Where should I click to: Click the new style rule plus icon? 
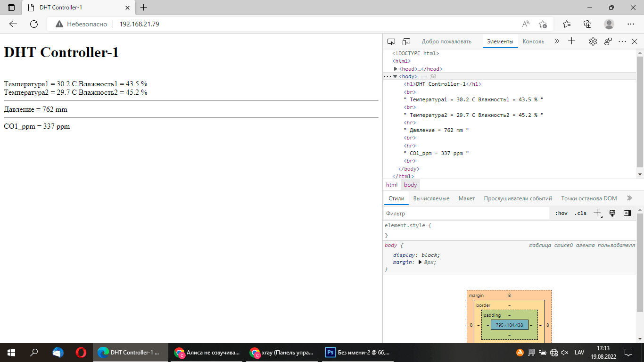pos(597,213)
